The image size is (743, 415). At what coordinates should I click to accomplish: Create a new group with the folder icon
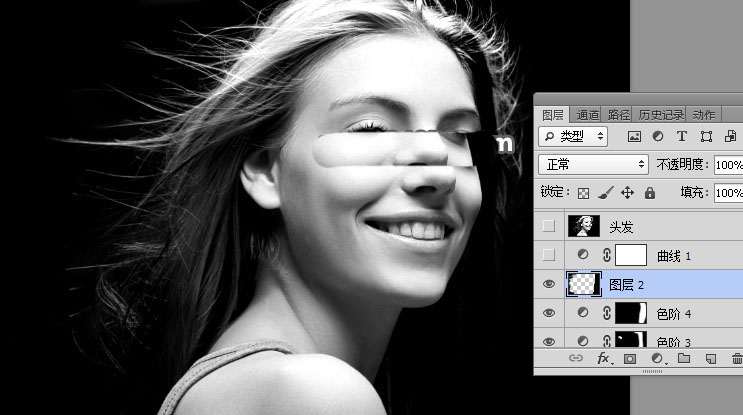684,358
